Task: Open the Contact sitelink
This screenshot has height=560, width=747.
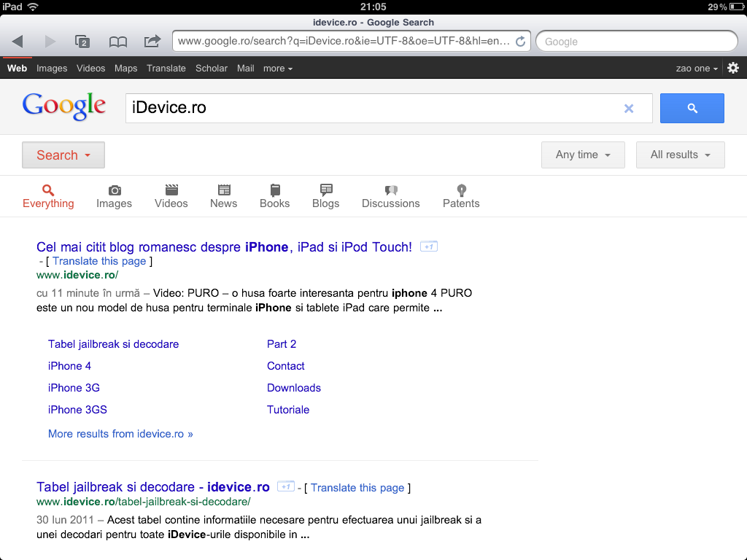Action: pos(286,366)
